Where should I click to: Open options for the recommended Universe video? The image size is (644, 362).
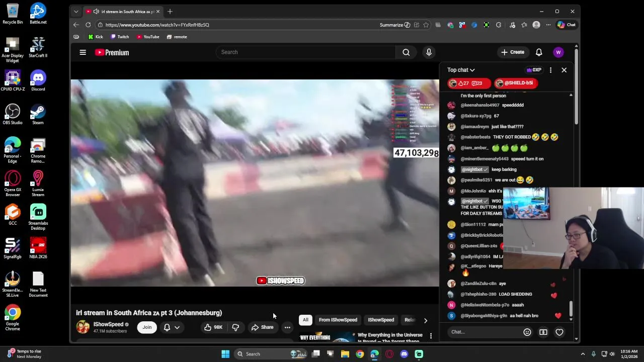(x=431, y=335)
